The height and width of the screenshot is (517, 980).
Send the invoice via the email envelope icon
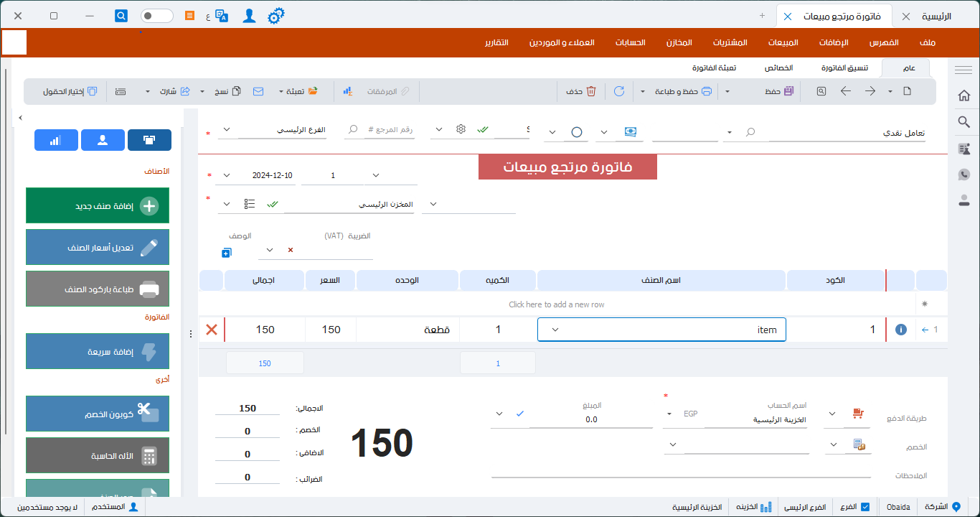click(x=258, y=91)
